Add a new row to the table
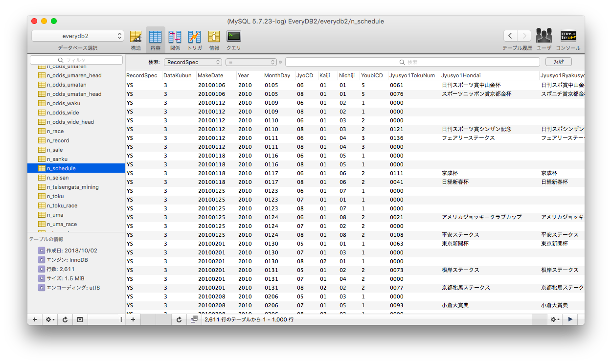Viewport: 612px width, 364px height. point(133,319)
